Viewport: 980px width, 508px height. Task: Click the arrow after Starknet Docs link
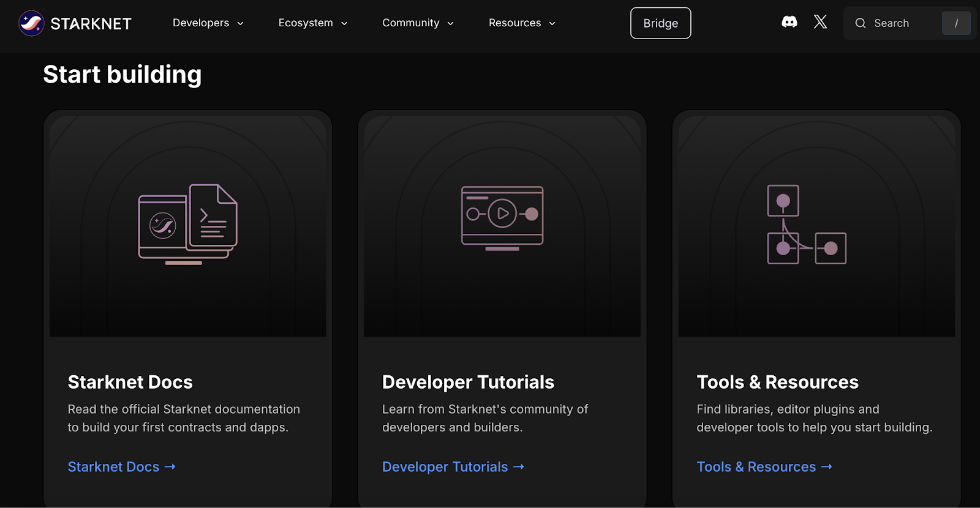click(170, 467)
